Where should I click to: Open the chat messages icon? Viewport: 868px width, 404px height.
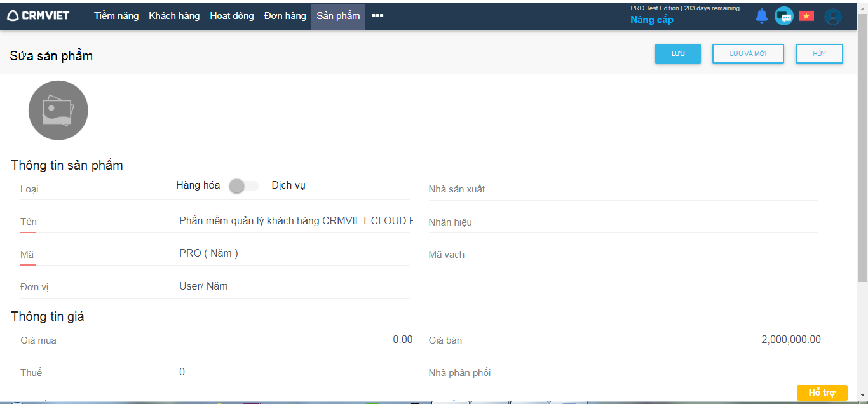point(784,17)
